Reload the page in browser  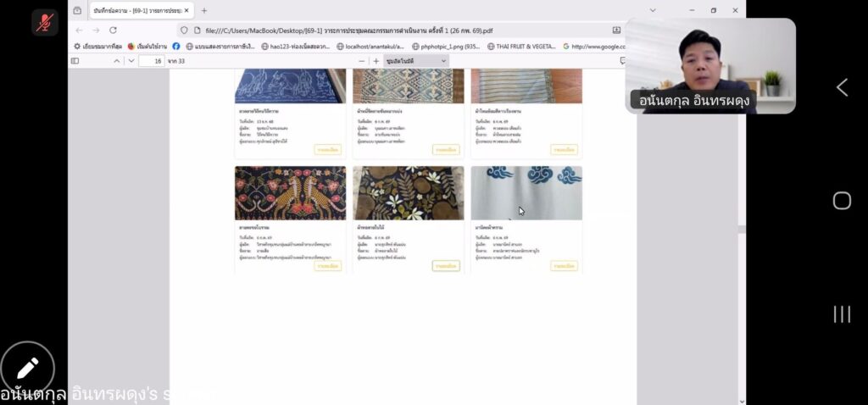(x=113, y=31)
